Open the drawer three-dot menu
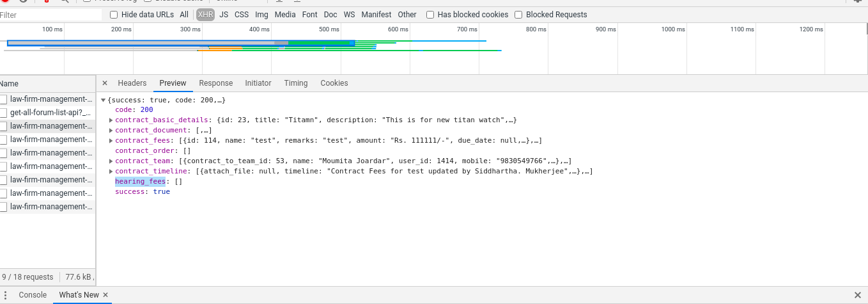The image size is (868, 304). tap(6, 295)
